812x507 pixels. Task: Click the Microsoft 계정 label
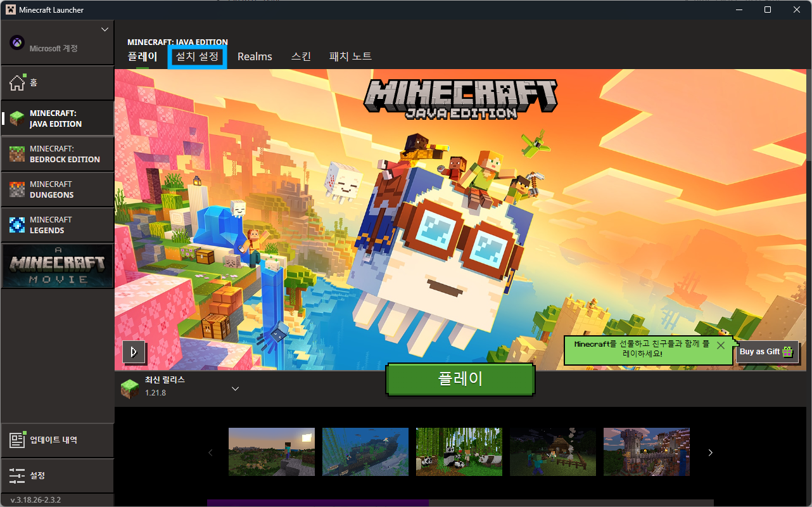tap(53, 49)
